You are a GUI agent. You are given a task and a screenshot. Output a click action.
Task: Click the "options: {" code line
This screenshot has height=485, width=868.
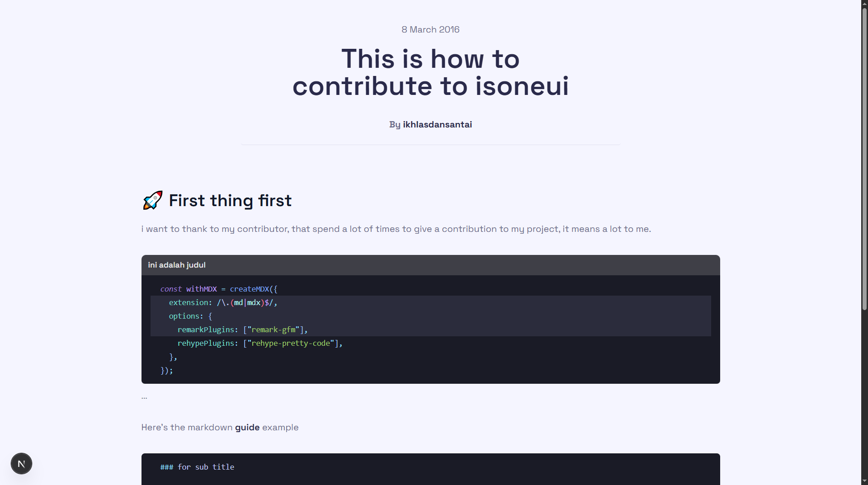pos(190,316)
